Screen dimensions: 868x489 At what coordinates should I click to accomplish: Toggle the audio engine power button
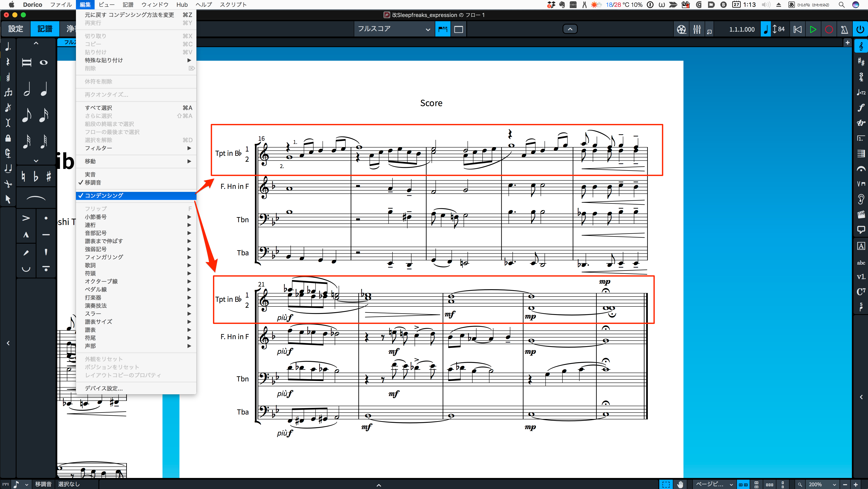pos(860,29)
